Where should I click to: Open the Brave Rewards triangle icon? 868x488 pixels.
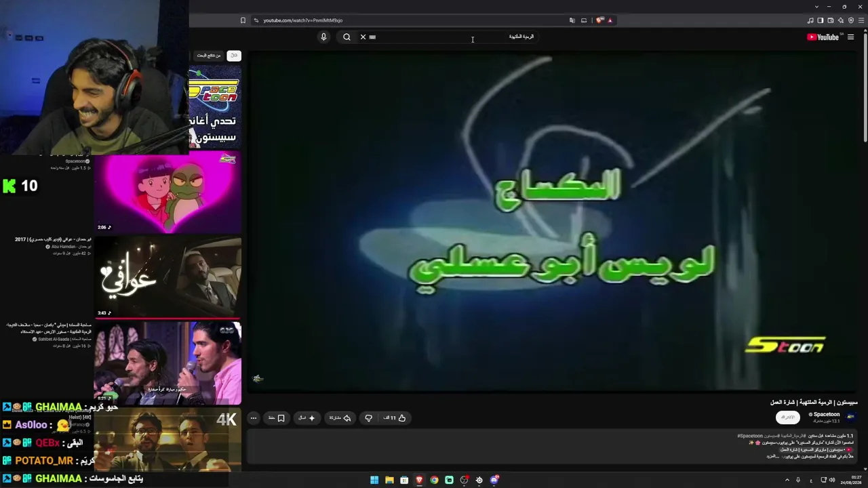click(x=610, y=20)
